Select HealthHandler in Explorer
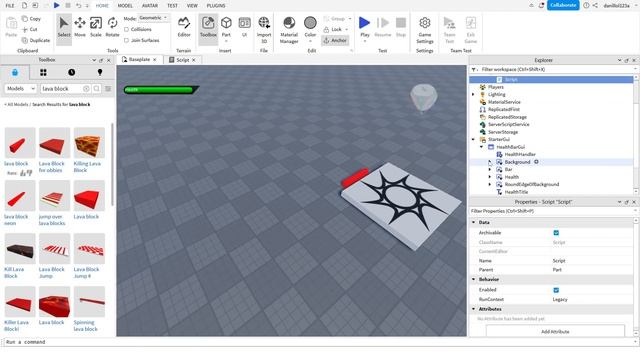640x360 pixels. click(520, 154)
